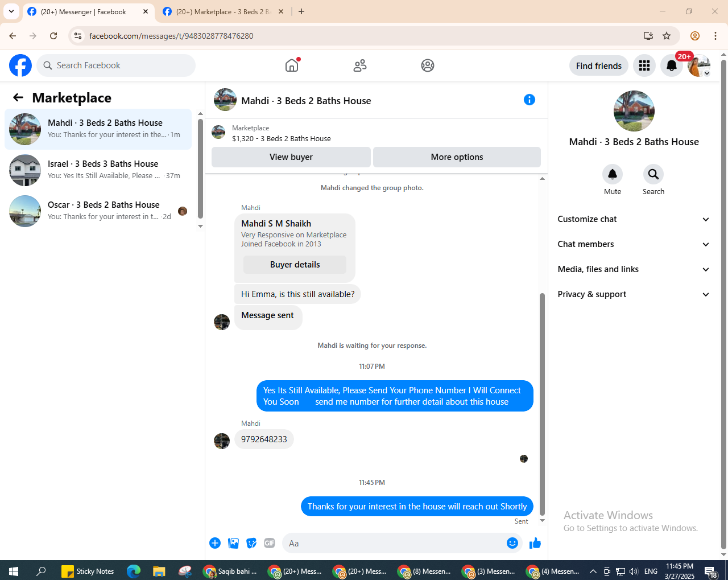
Task: Open taskbar volume control
Action: [634, 571]
